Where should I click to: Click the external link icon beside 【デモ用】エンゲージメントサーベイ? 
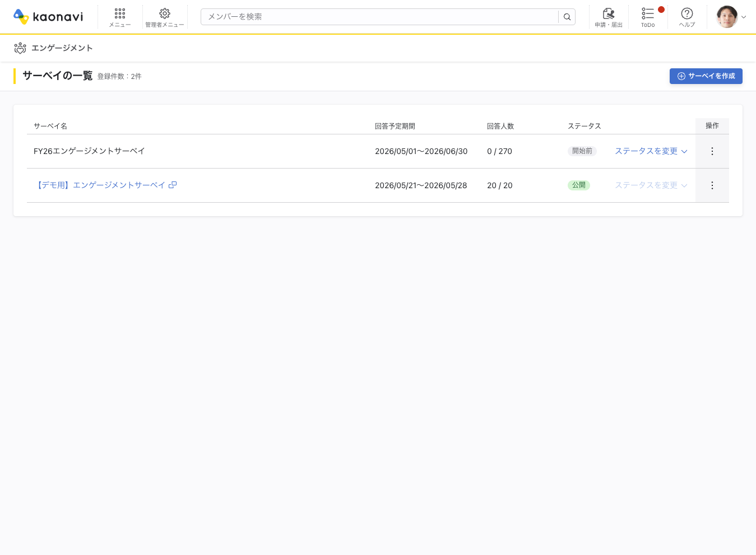173,185
